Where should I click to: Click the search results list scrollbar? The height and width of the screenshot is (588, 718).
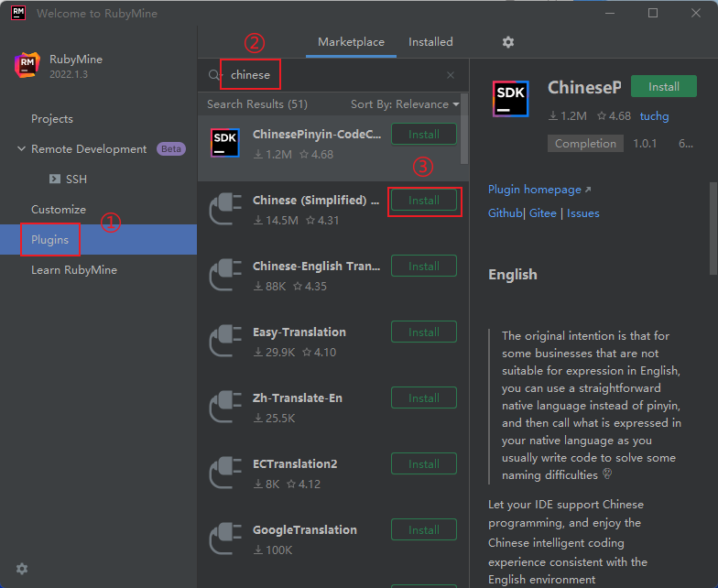[x=463, y=128]
